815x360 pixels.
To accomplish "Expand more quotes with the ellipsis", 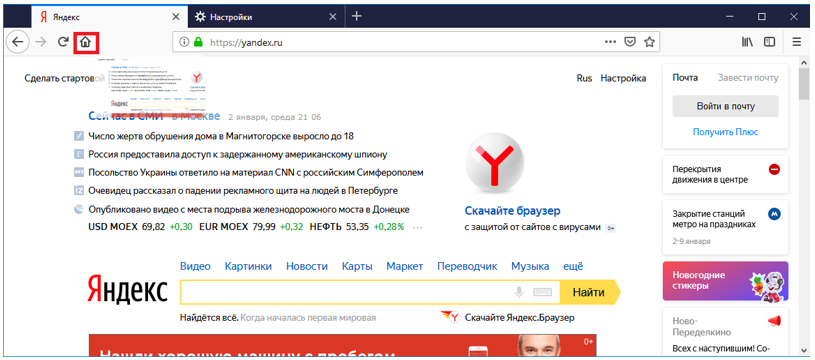I will 417,228.
